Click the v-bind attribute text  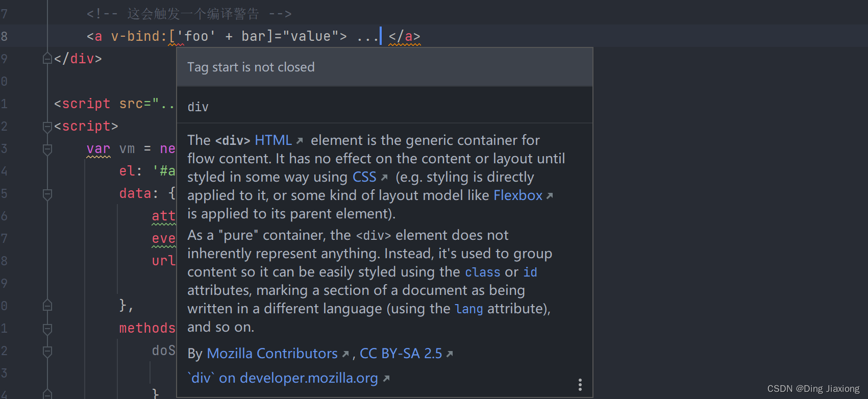click(139, 36)
